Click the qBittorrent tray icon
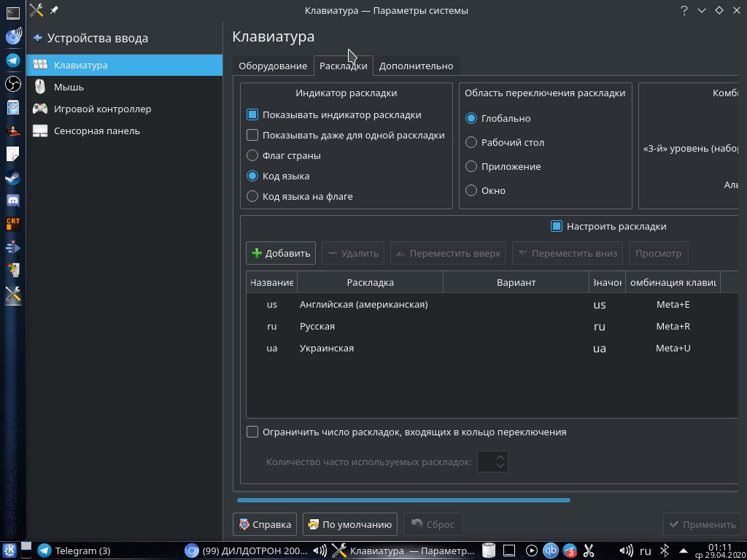The image size is (747, 560). pos(551,551)
